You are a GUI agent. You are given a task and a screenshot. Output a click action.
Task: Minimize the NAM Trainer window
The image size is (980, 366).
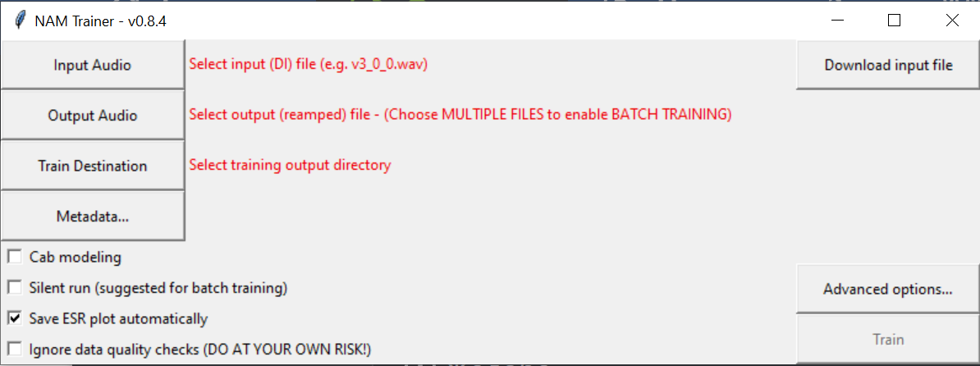coord(836,21)
